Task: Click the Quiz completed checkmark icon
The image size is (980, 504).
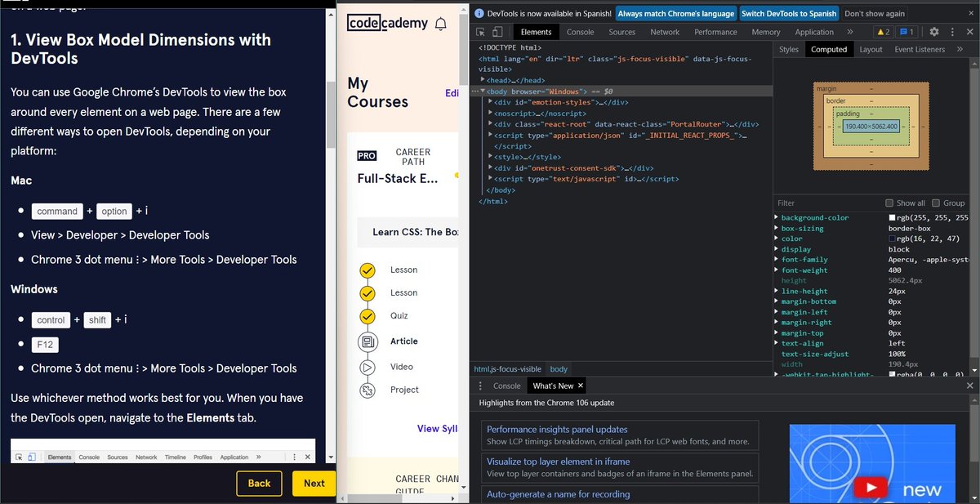Action: 367,315
